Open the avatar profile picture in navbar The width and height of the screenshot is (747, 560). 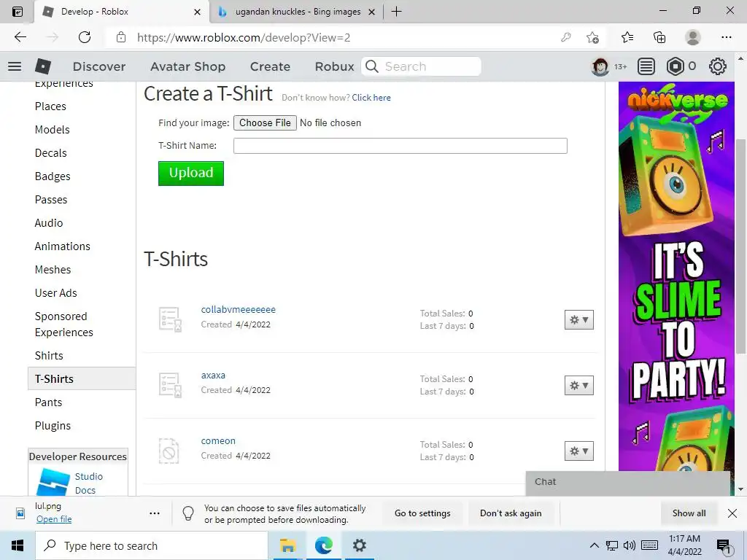600,66
